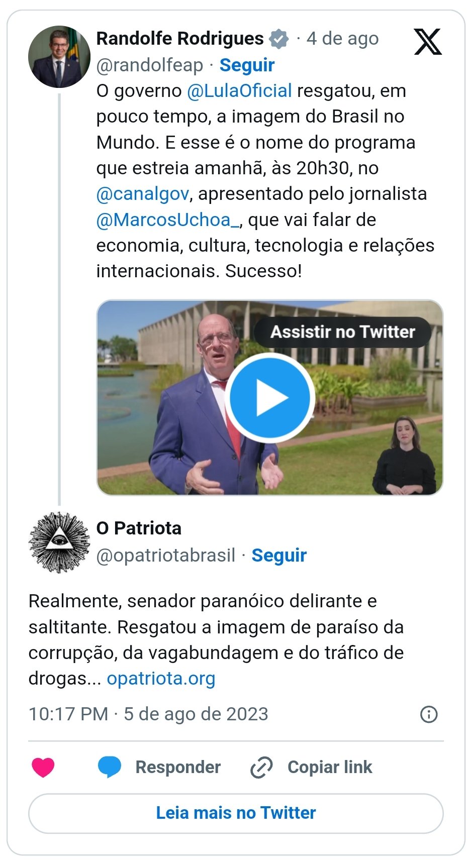The width and height of the screenshot is (473, 868).
Task: Click the info circle icon
Action: pos(428,714)
